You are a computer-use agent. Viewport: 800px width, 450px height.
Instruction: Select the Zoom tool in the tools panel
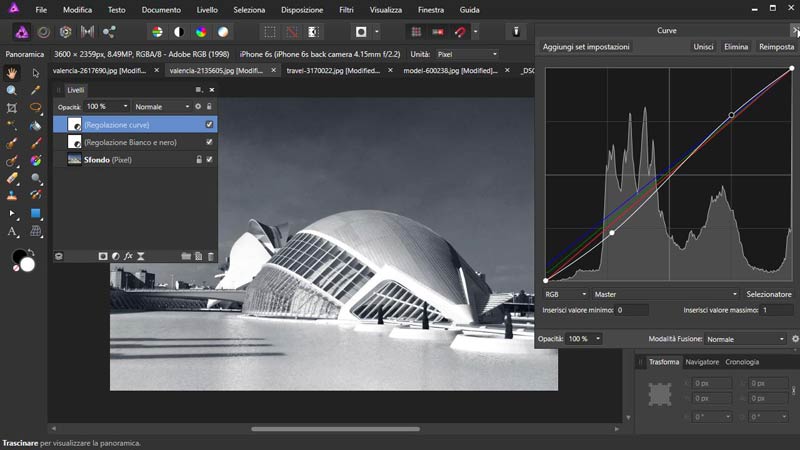pos(12,90)
